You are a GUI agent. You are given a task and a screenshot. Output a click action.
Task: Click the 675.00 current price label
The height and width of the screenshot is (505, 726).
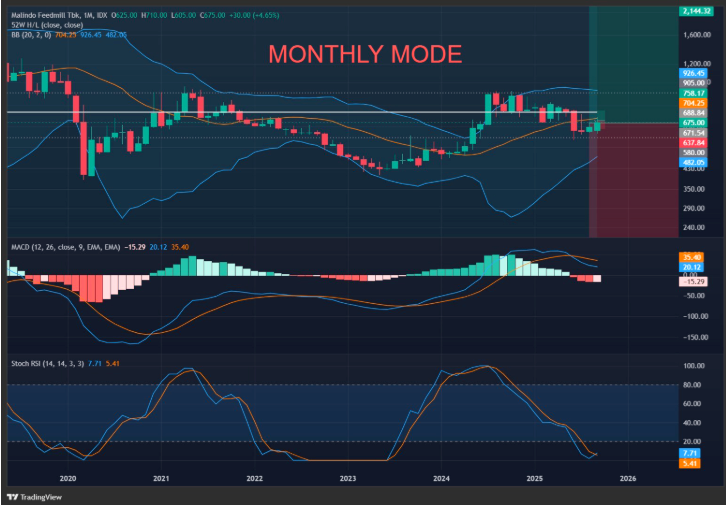click(694, 122)
